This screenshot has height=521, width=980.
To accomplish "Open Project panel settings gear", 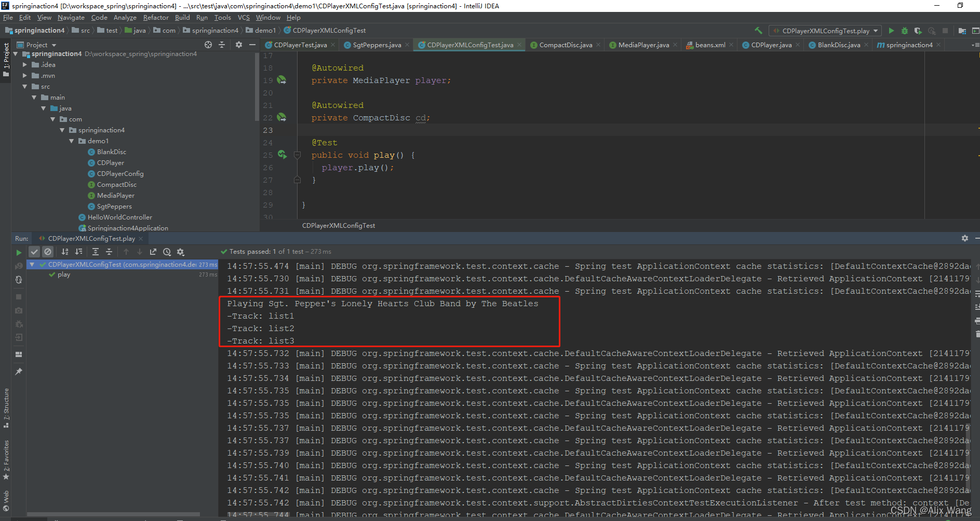I will click(x=239, y=45).
